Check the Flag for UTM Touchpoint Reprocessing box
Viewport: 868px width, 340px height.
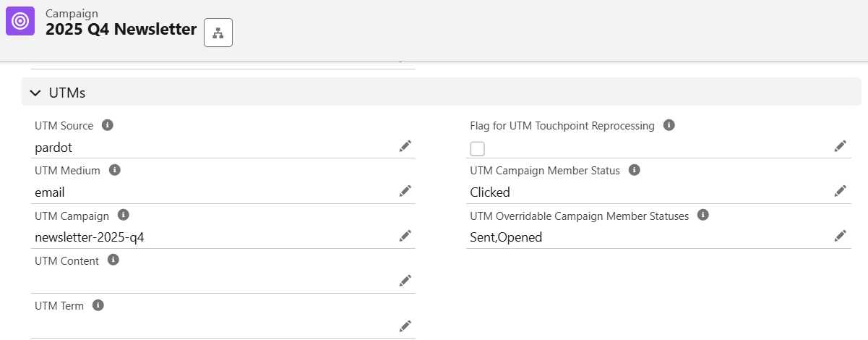pyautogui.click(x=477, y=149)
